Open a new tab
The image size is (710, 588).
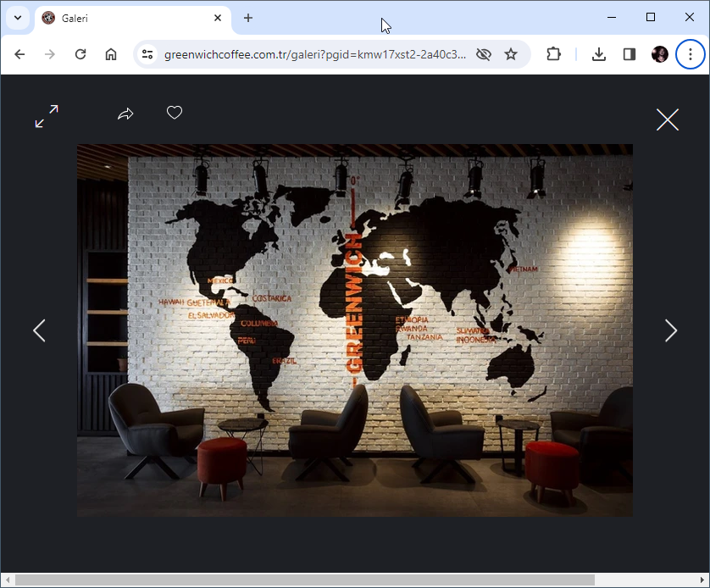pos(248,18)
